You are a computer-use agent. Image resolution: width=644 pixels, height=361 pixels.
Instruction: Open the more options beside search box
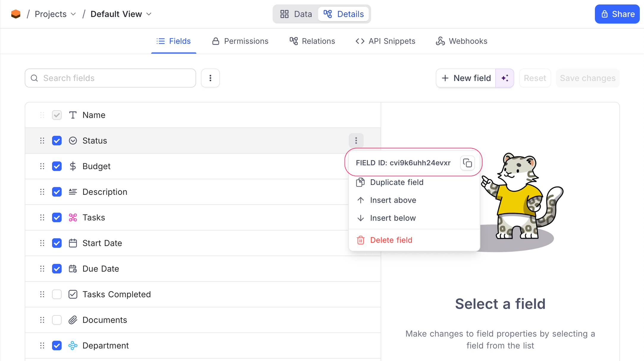(x=210, y=78)
